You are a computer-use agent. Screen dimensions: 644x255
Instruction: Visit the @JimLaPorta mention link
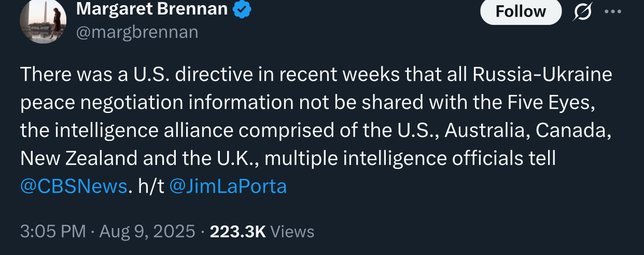(x=228, y=186)
